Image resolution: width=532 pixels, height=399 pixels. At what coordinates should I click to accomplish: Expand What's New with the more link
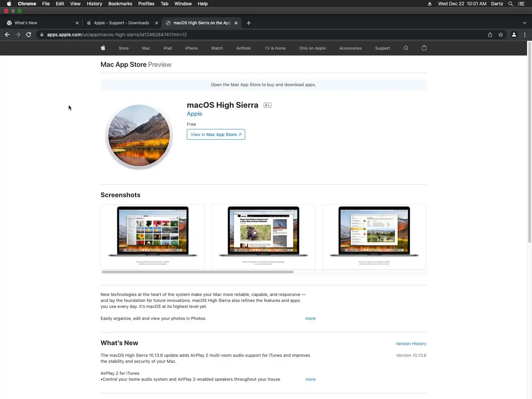coord(311,379)
